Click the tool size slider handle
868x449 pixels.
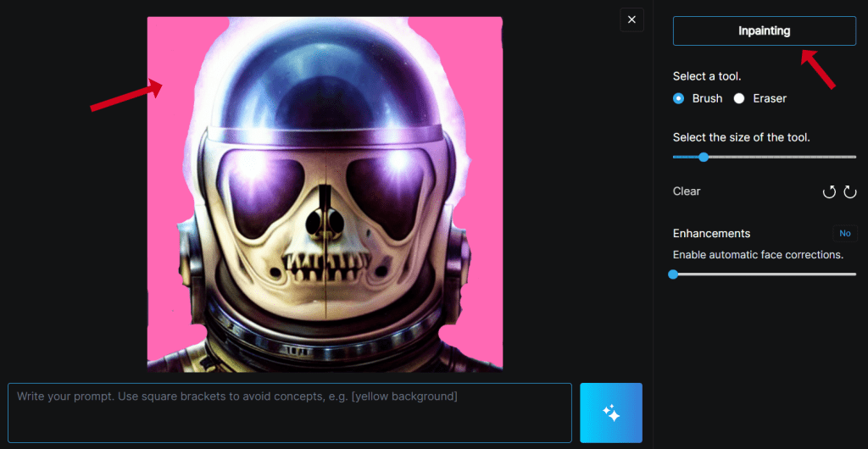703,157
